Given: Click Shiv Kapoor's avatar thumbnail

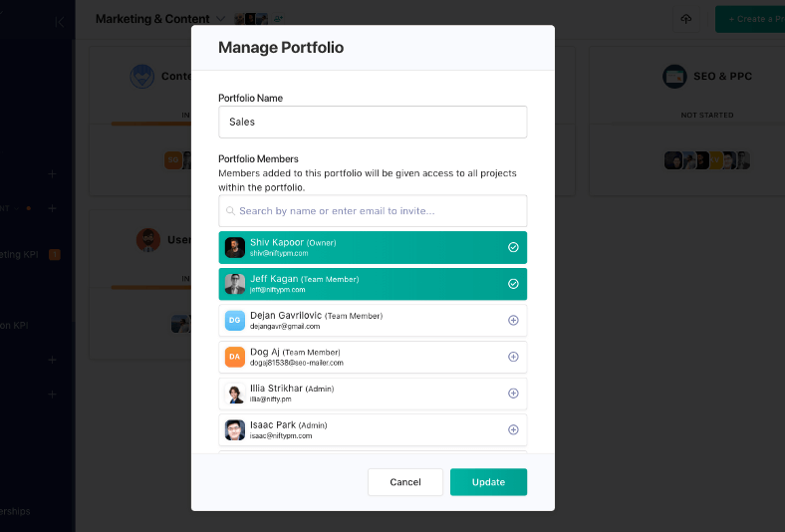Looking at the screenshot, I should point(235,247).
